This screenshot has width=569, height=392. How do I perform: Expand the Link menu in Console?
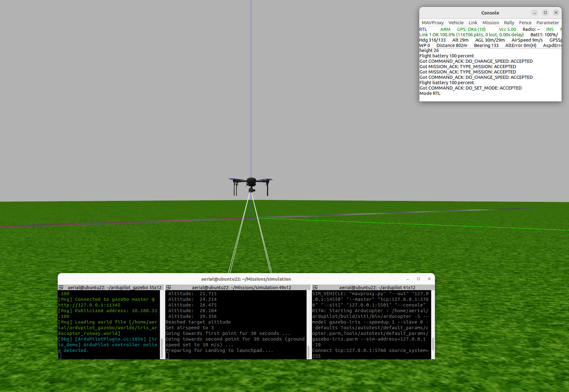473,23
